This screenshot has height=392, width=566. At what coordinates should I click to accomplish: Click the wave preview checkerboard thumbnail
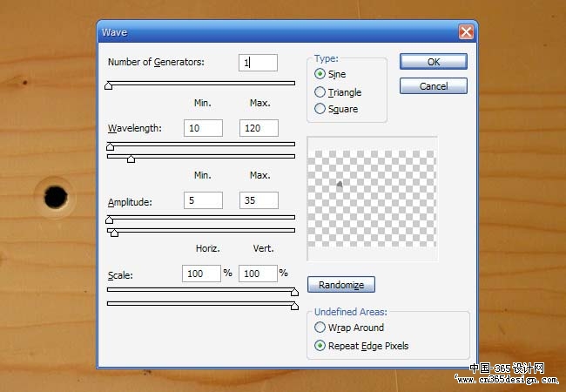(x=372, y=199)
